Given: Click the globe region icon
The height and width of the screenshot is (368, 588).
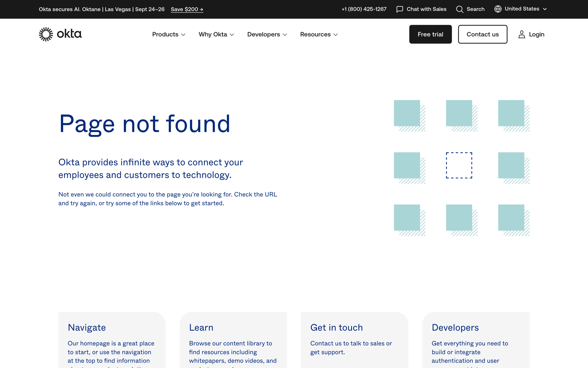Looking at the screenshot, I should 498,9.
